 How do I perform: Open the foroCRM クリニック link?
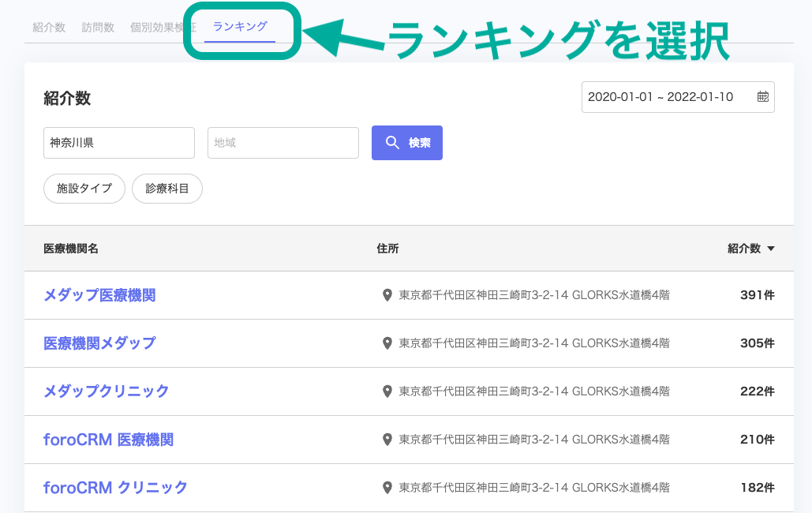tap(115, 488)
